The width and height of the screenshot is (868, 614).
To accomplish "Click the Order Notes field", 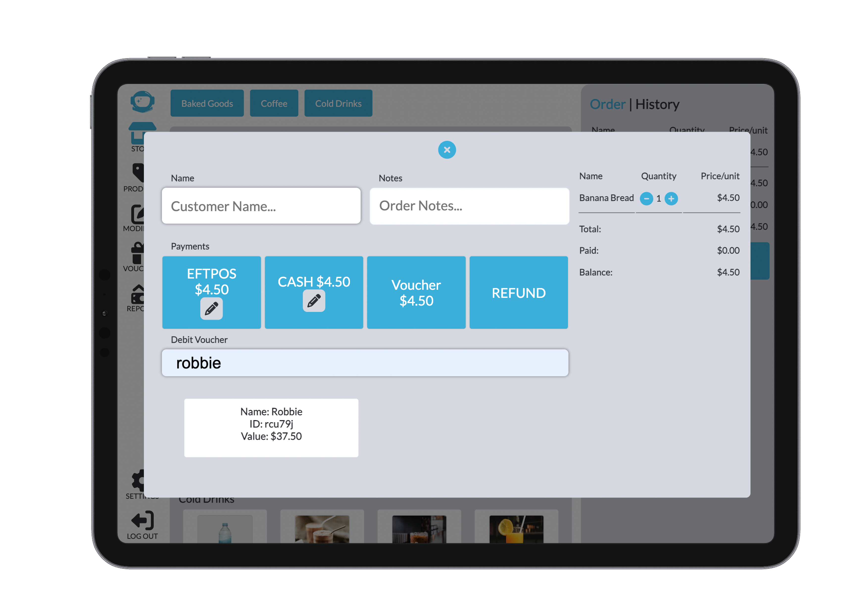I will click(469, 206).
